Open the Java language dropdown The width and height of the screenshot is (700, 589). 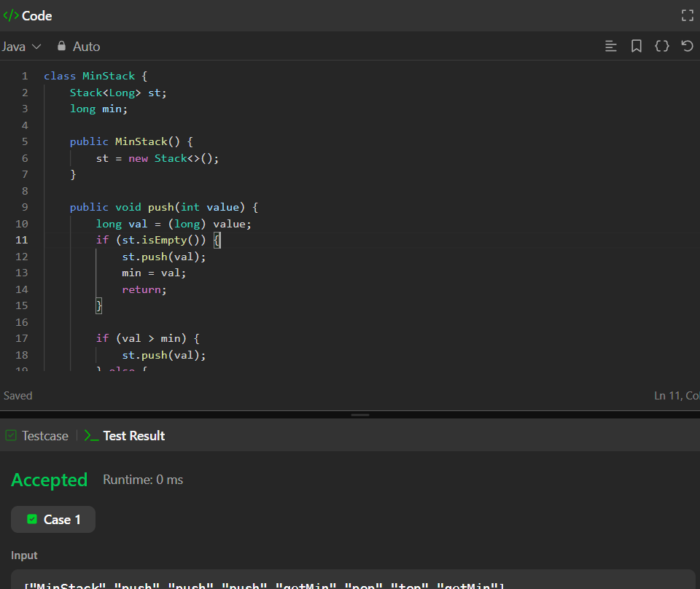pyautogui.click(x=21, y=47)
